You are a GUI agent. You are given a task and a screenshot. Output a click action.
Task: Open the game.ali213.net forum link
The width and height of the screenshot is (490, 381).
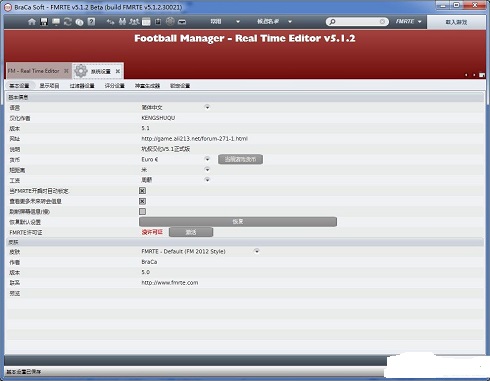tap(194, 139)
